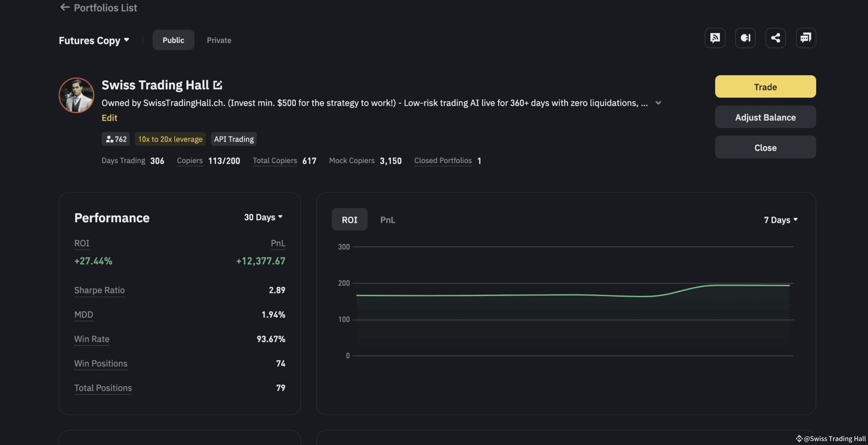868x445 pixels.
Task: Click the Close portfolio button
Action: pyautogui.click(x=765, y=148)
